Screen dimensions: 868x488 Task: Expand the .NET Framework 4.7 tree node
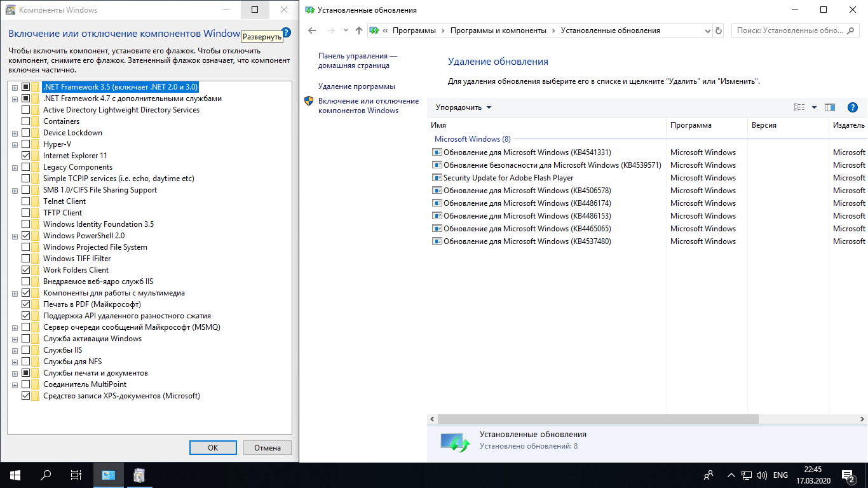[x=15, y=98]
